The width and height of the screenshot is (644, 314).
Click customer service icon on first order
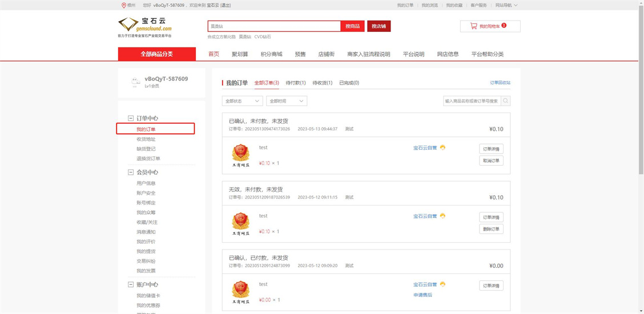(442, 147)
